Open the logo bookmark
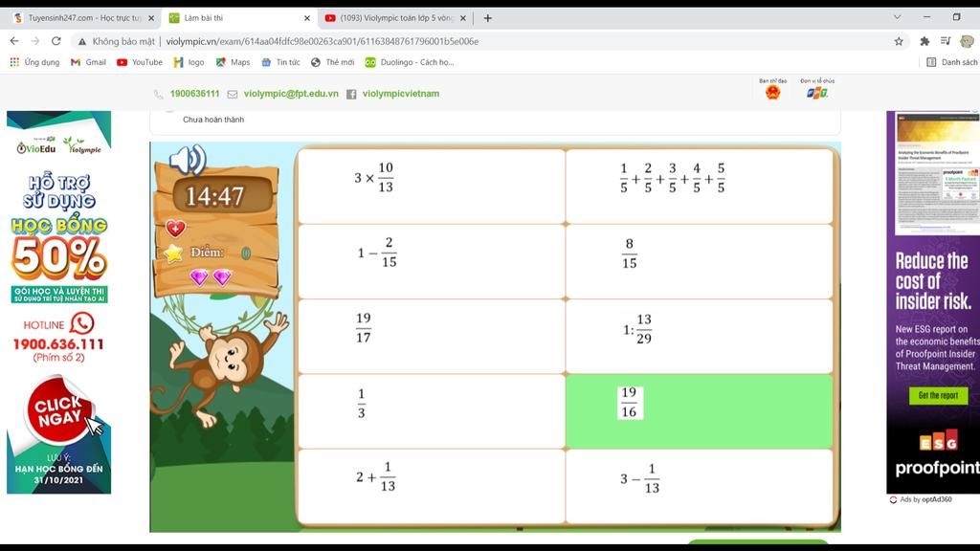This screenshot has height=551, width=980. [x=189, y=62]
